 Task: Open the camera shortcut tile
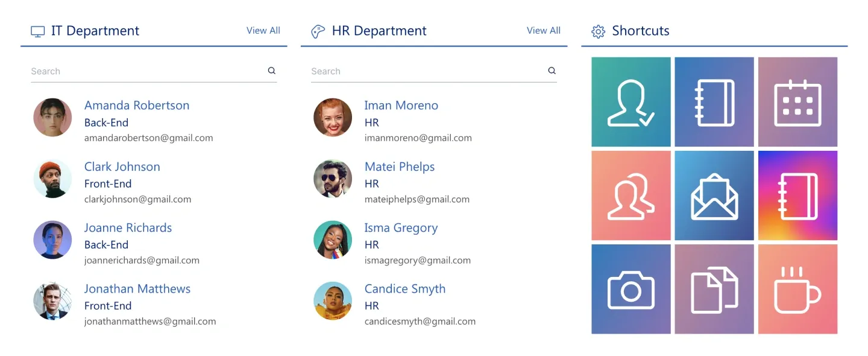[x=631, y=289]
